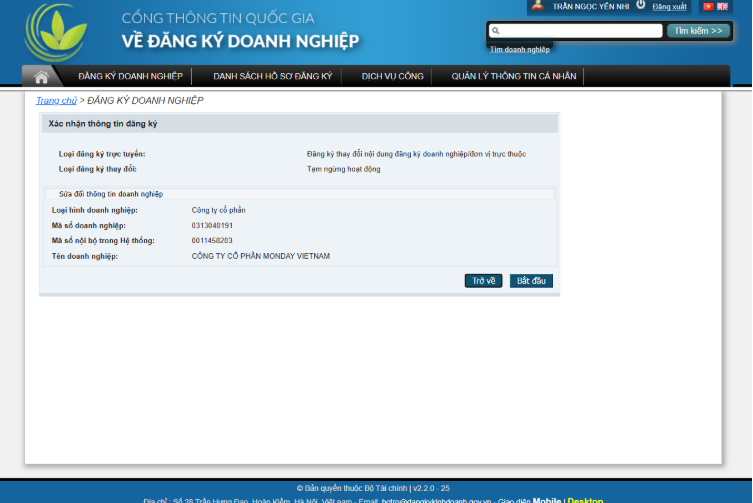Open DỊCH VỤ CÔNG menu
Viewport: 753px width, 503px height.
[392, 76]
